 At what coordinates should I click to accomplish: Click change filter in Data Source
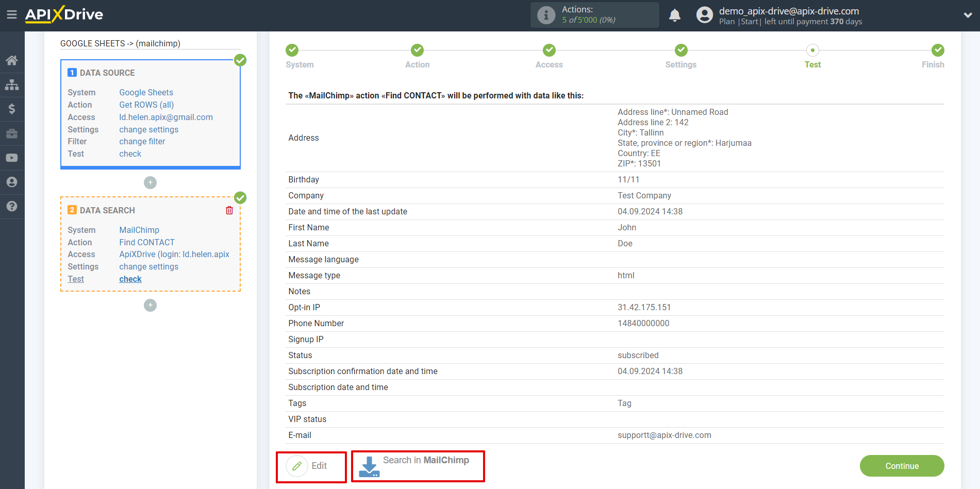[x=142, y=141]
